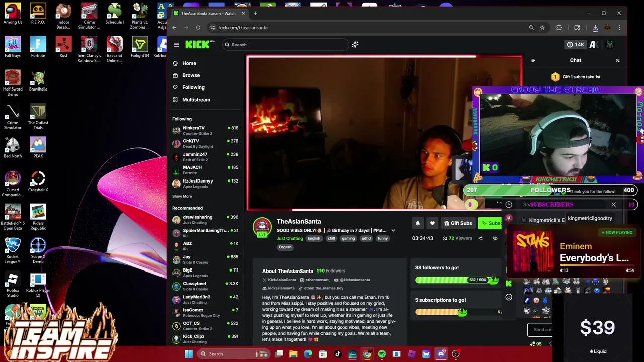
Task: Share the stream via share icon
Action: pos(480,238)
